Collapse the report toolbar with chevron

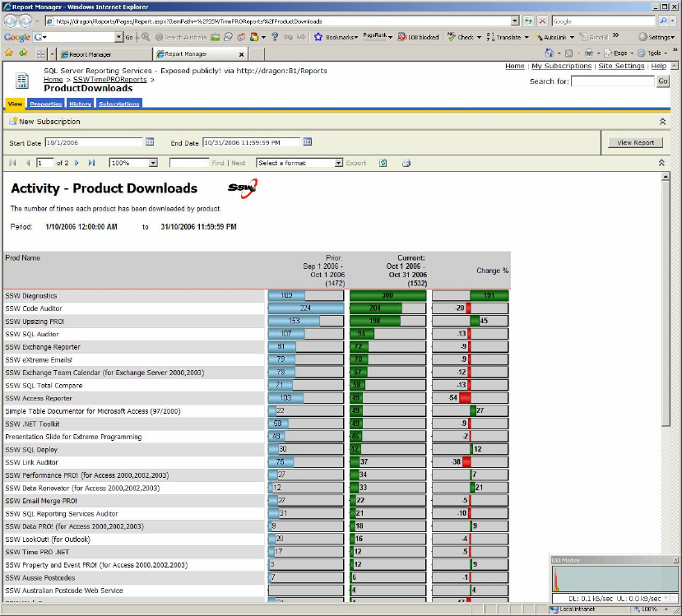click(663, 163)
